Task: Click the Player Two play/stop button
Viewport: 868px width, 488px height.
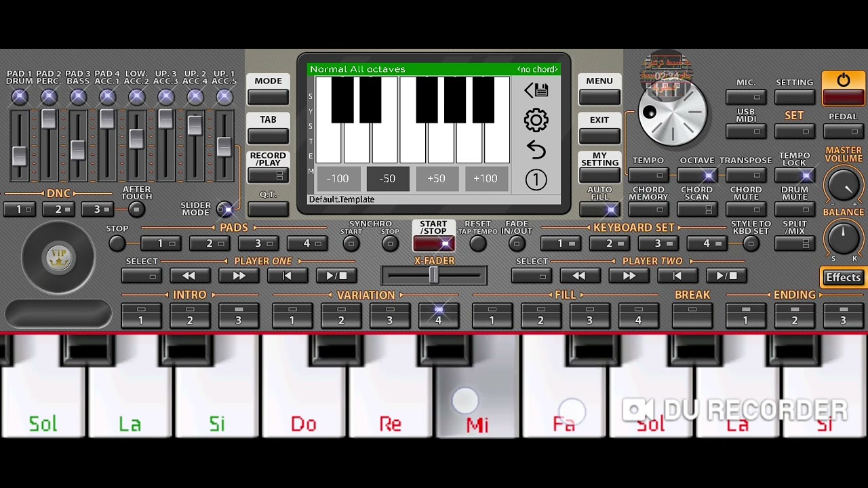Action: 726,276
